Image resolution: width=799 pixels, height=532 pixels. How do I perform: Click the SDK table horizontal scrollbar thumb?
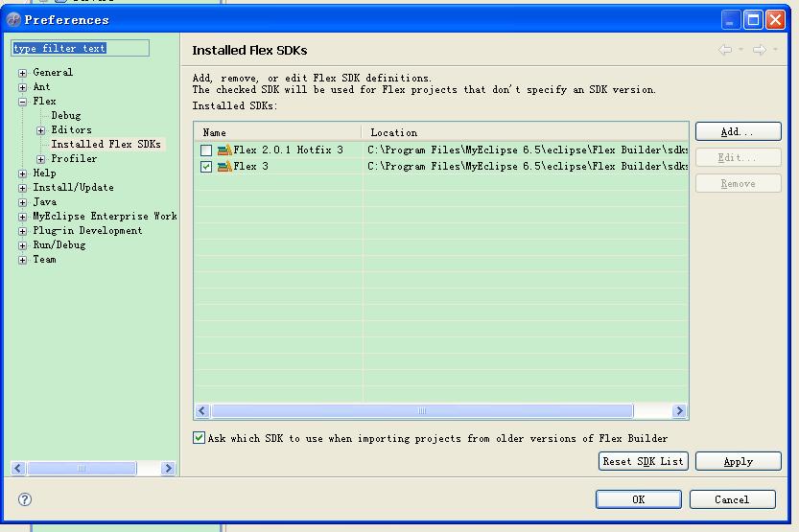tap(422, 411)
